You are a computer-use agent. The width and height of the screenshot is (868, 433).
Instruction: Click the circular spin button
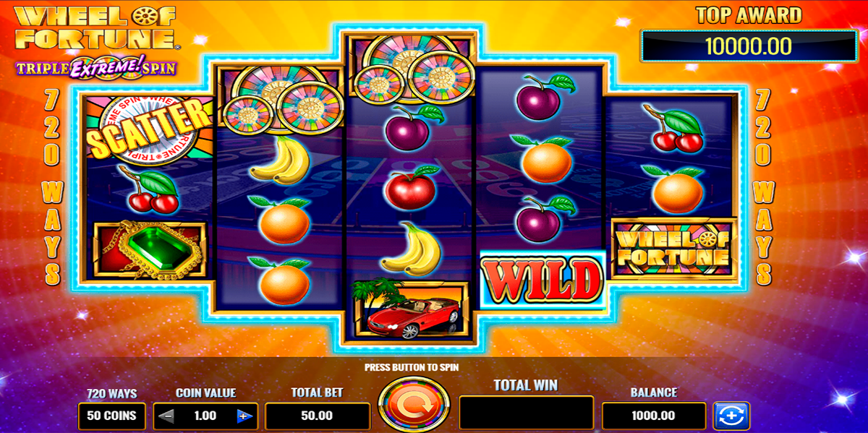[414, 404]
